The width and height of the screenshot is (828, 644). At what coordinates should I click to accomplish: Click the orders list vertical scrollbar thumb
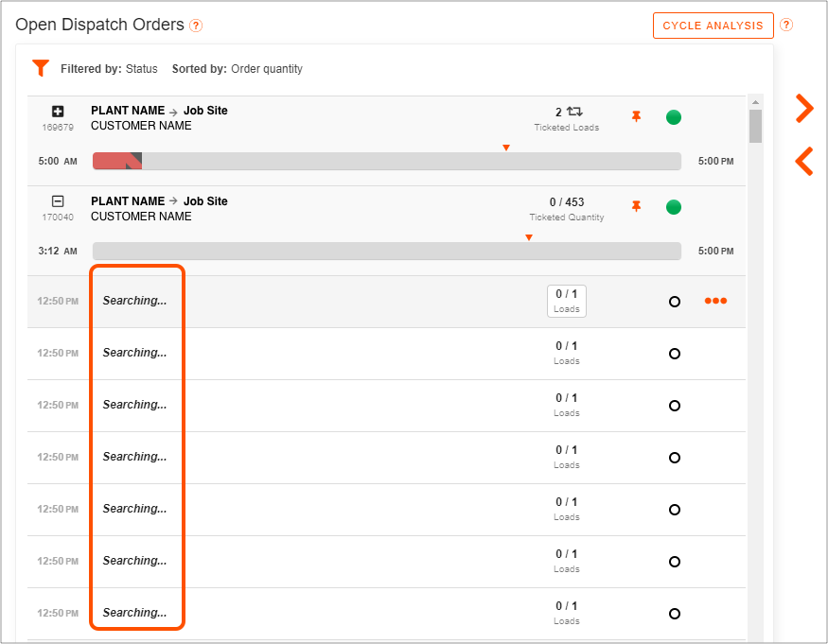pyautogui.click(x=756, y=126)
